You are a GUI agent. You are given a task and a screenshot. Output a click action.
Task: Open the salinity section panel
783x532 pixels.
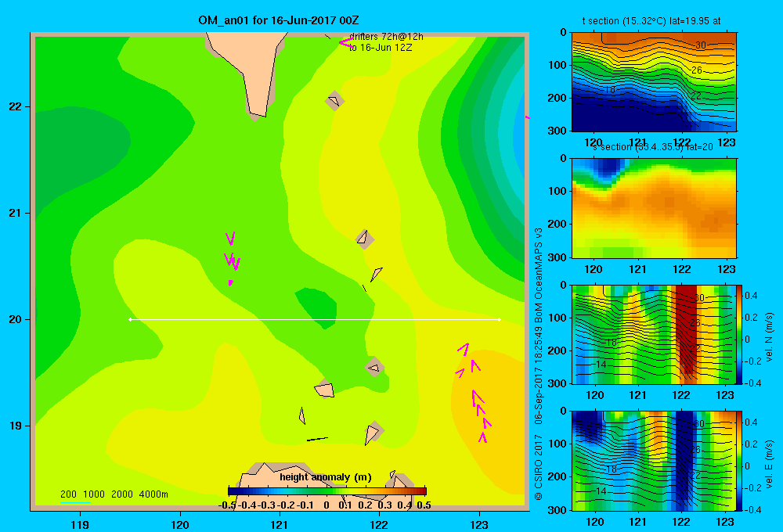pos(654,208)
